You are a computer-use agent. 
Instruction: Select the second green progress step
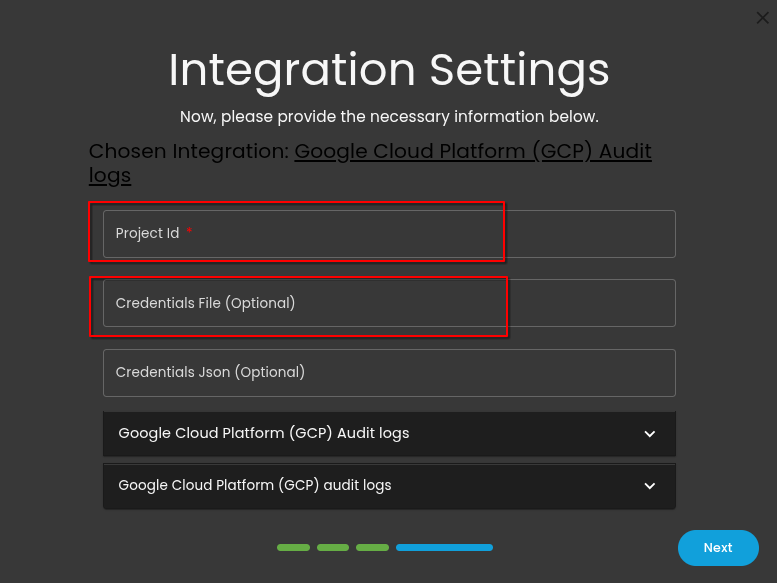[x=333, y=548]
